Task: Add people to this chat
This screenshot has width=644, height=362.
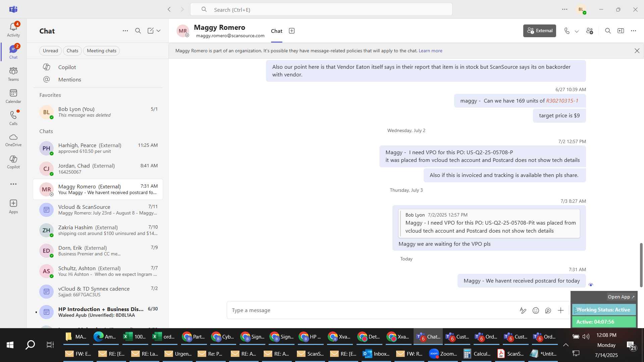Action: pos(590,31)
